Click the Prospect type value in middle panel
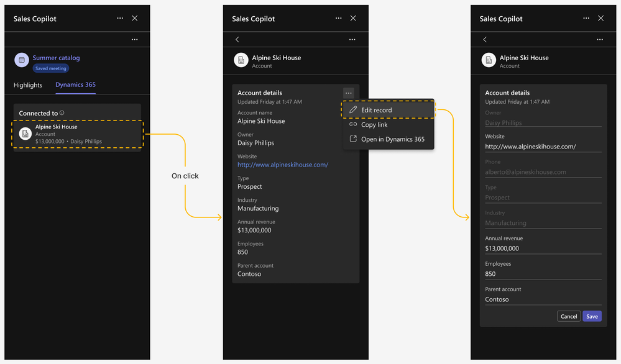 coord(249,187)
